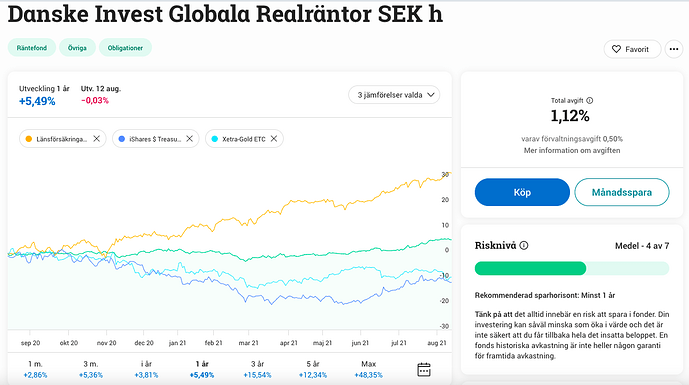Open Mer information om avgiften link
The height and width of the screenshot is (385, 689).
point(572,150)
